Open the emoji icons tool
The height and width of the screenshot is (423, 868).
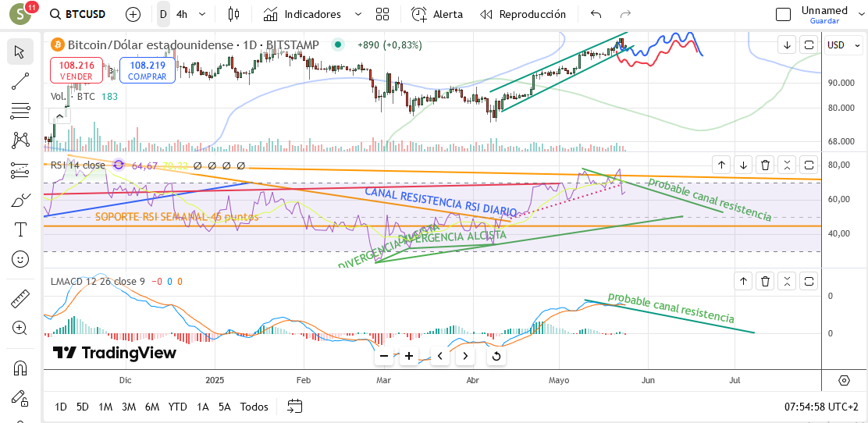(20, 258)
